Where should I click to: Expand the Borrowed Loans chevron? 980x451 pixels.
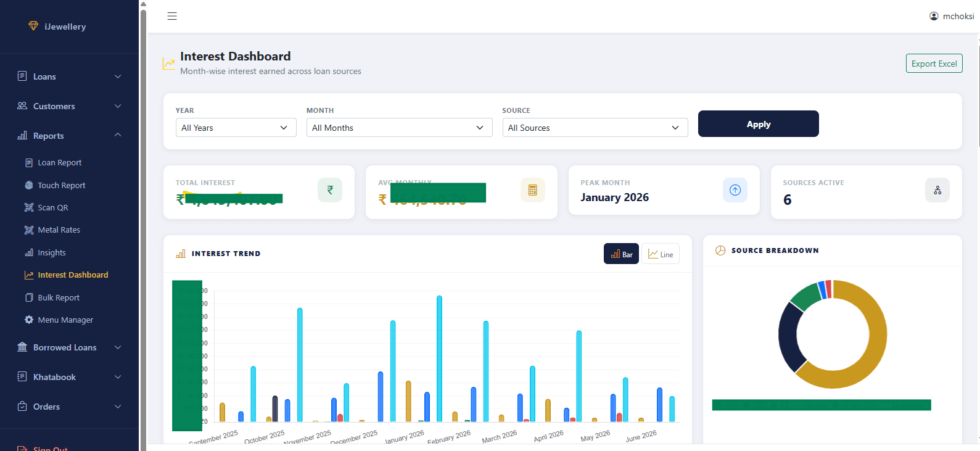click(118, 347)
